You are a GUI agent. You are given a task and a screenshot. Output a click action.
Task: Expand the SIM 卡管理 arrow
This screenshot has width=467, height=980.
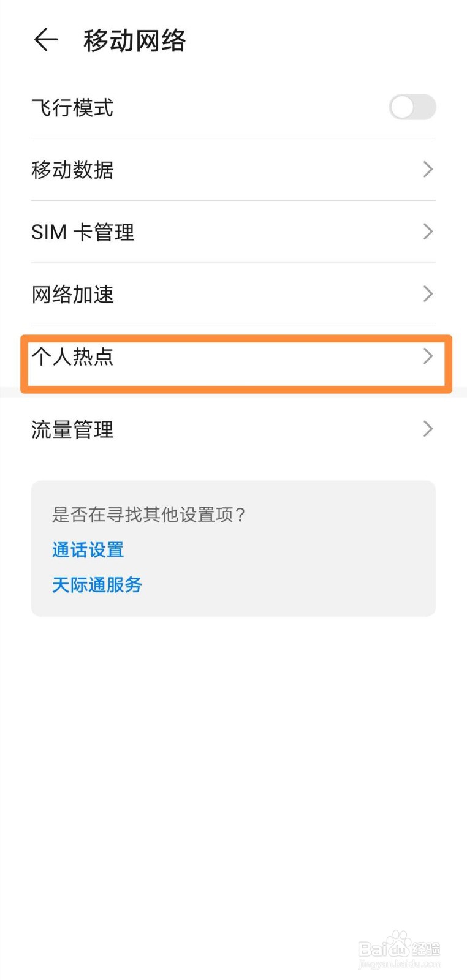point(428,232)
